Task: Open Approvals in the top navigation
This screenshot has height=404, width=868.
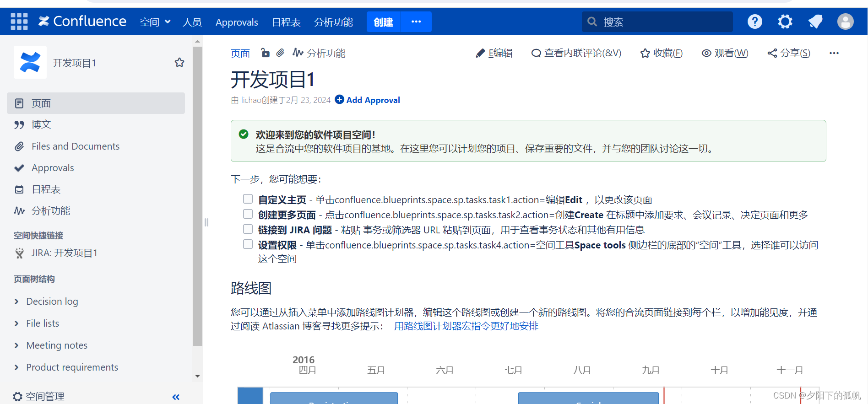Action: (237, 22)
